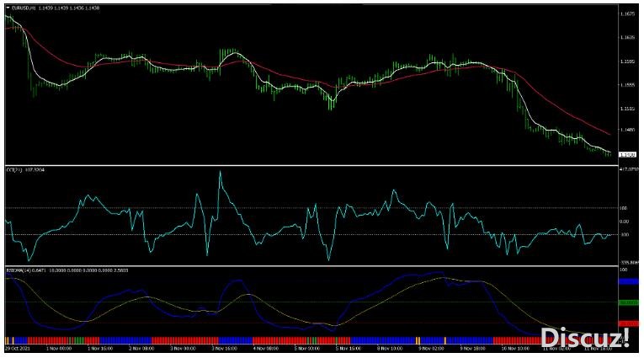Click the 1.1675 price scale label

tap(627, 14)
